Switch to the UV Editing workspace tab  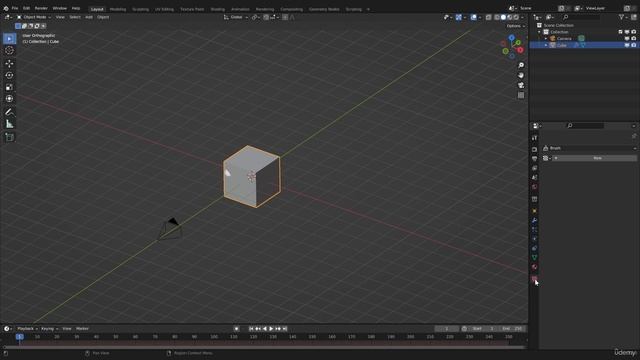click(164, 9)
